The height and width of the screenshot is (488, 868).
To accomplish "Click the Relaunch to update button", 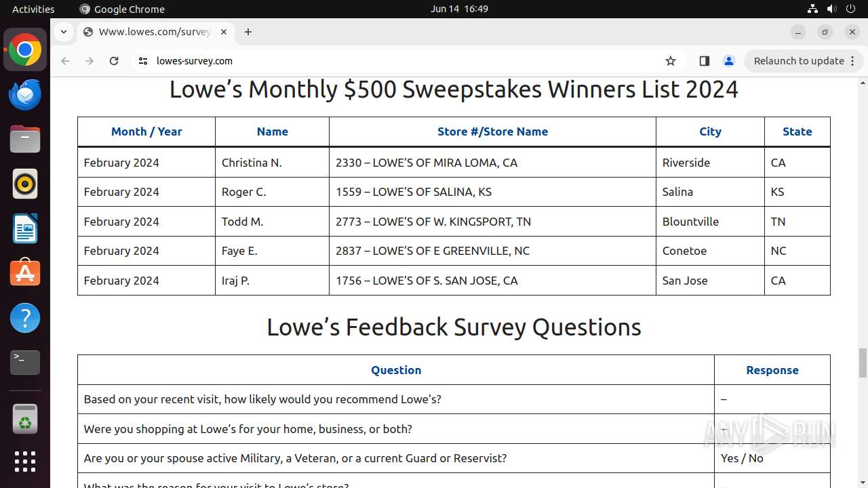I will (x=798, y=61).
